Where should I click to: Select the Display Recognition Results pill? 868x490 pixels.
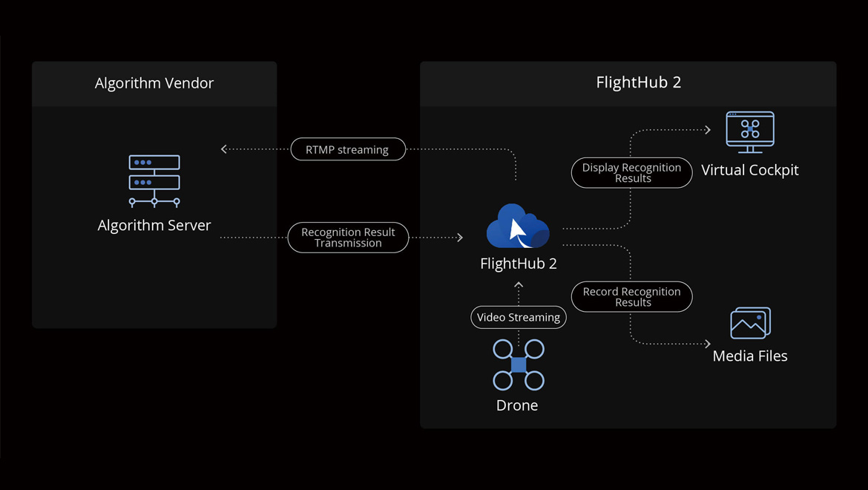[631, 173]
